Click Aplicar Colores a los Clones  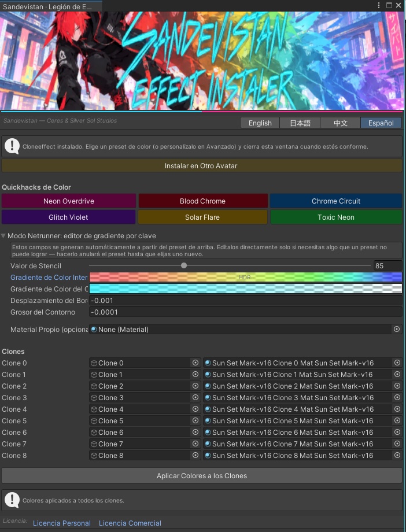(x=202, y=476)
